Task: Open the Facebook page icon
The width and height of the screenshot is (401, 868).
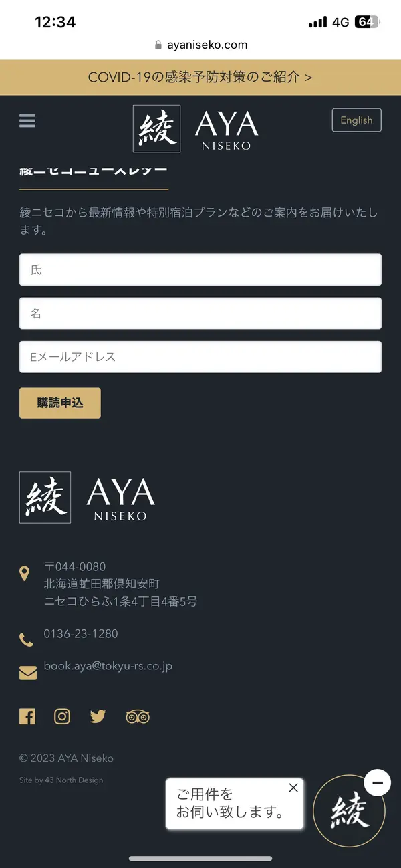Action: [x=27, y=716]
